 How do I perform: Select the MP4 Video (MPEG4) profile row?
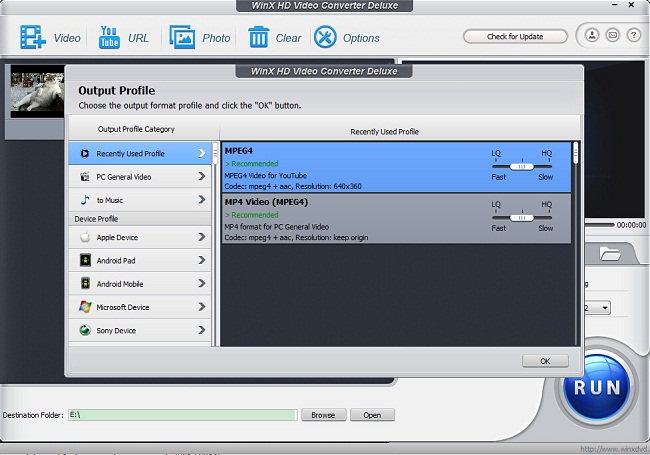pos(396,218)
